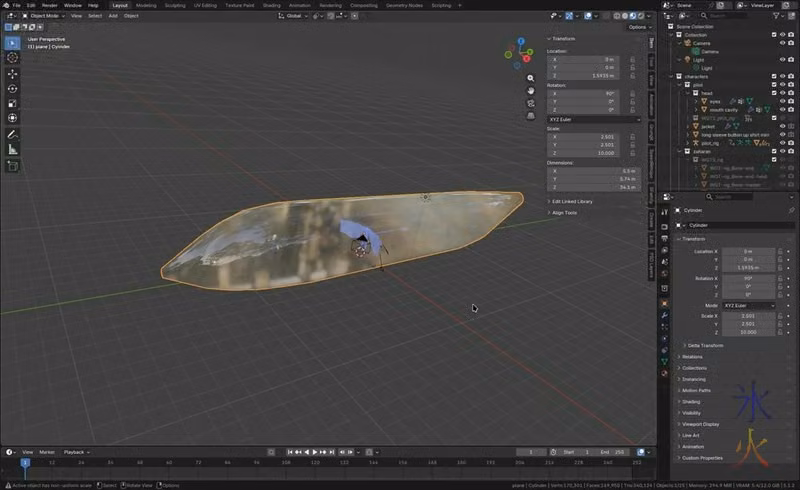Open the outliner filter funnel
This screenshot has width=800, height=490.
778,16
